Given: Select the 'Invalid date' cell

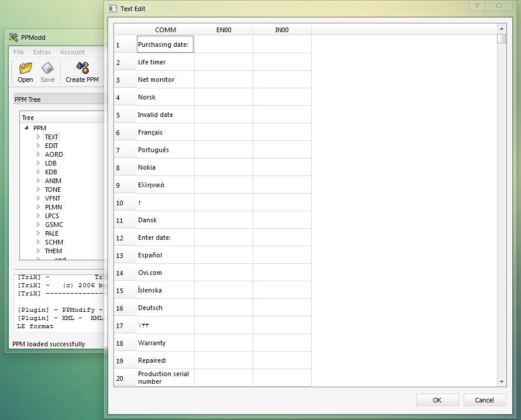Looking at the screenshot, I should click(165, 115).
